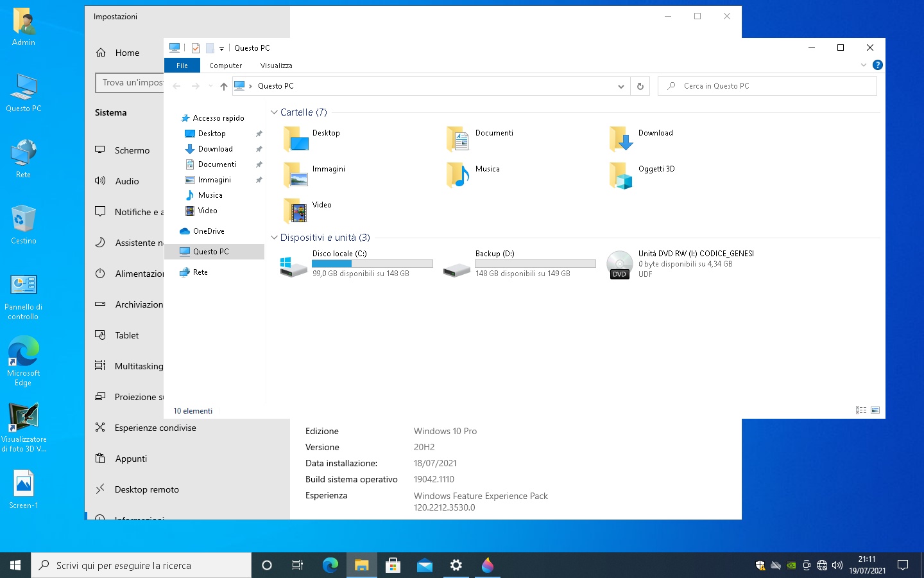Switch to details view layout
This screenshot has width=924, height=578.
point(861,410)
